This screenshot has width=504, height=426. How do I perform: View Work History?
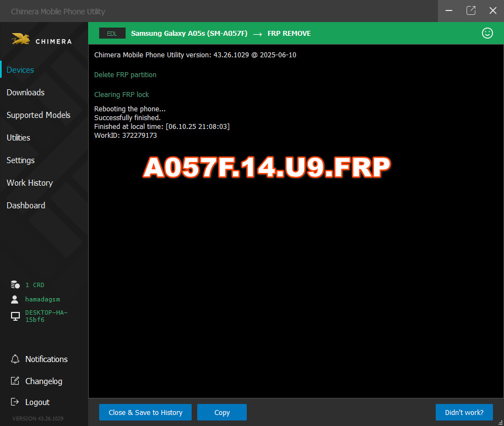click(30, 182)
